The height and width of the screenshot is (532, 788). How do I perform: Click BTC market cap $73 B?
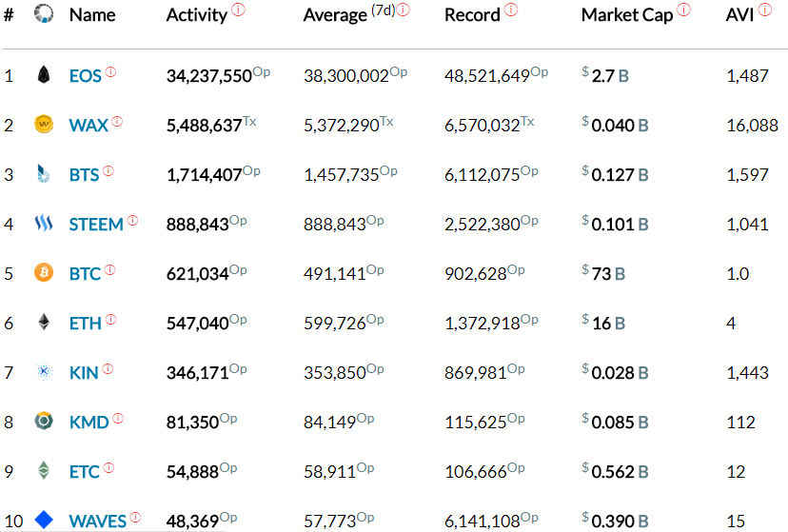click(x=603, y=273)
